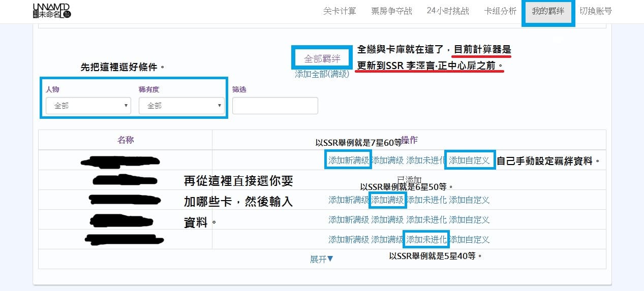Click 添加新满级 in the first table row

[349, 160]
